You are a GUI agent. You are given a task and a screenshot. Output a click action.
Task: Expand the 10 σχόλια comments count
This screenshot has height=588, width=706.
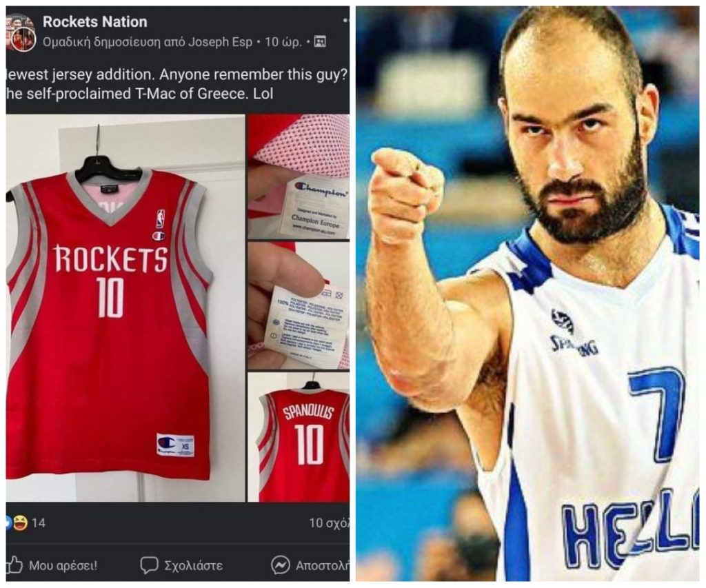[x=329, y=523]
